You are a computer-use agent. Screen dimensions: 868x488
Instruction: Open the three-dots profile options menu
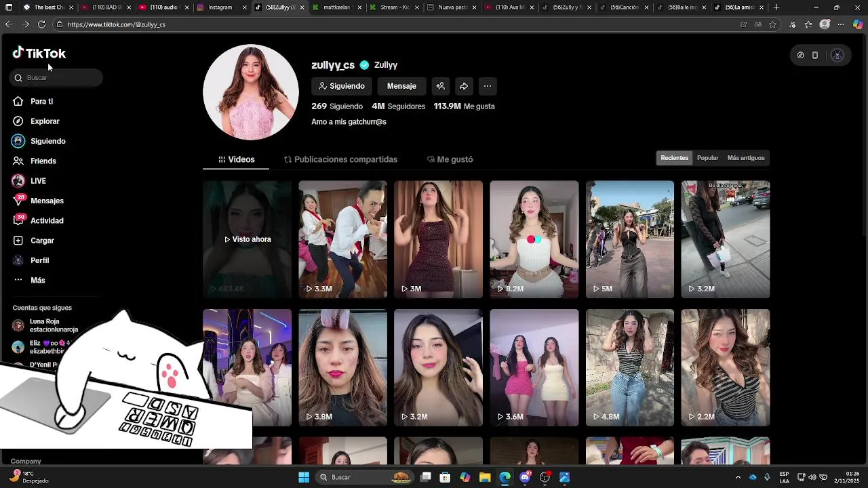[x=487, y=86]
